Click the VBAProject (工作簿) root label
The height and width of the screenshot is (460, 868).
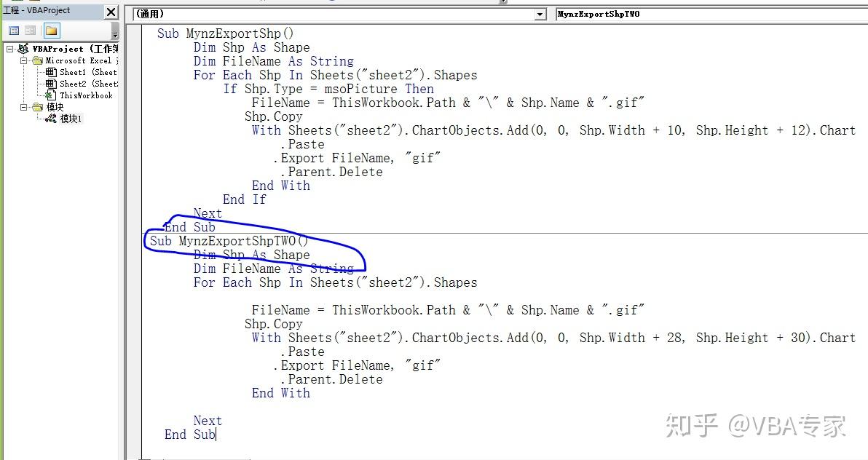pyautogui.click(x=75, y=49)
